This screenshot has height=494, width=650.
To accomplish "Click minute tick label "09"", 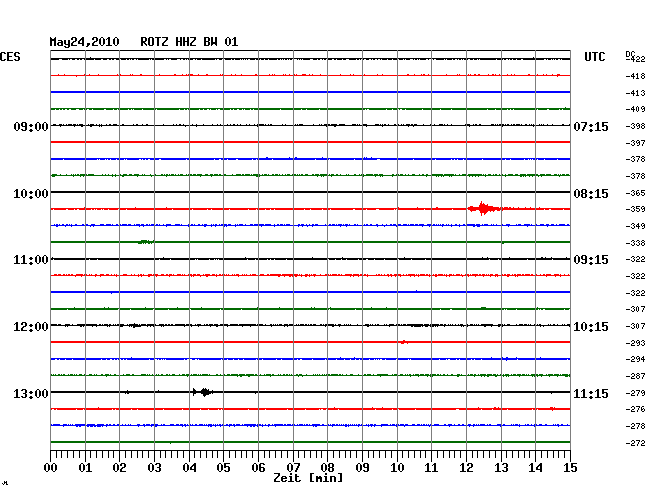I will pos(362,468).
